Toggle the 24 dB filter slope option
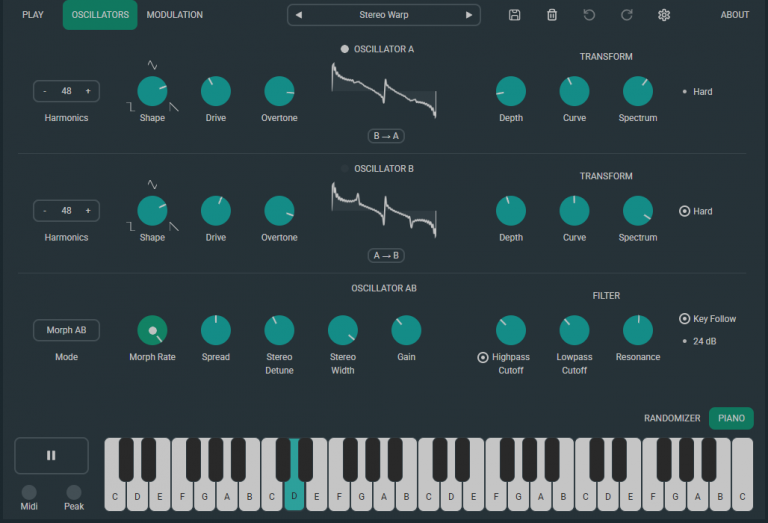Screen dimensions: 768x523 coord(685,341)
